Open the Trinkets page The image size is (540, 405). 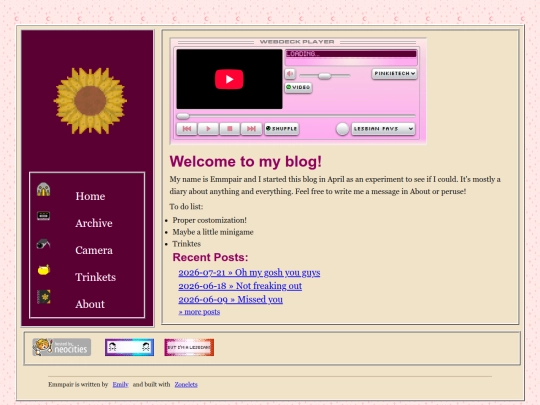point(95,277)
